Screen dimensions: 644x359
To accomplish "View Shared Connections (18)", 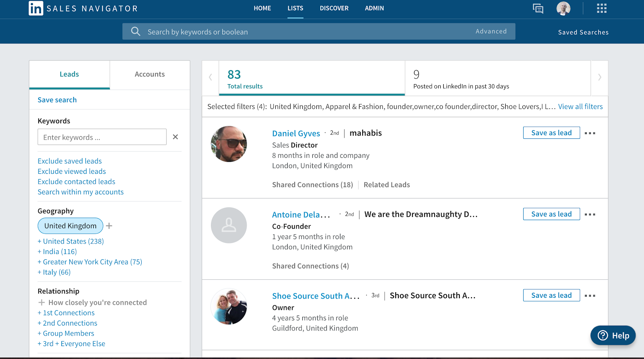I will tap(312, 185).
